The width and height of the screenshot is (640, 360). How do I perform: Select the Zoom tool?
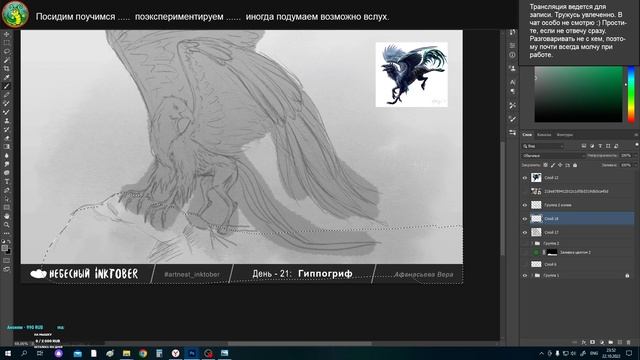pos(7,225)
